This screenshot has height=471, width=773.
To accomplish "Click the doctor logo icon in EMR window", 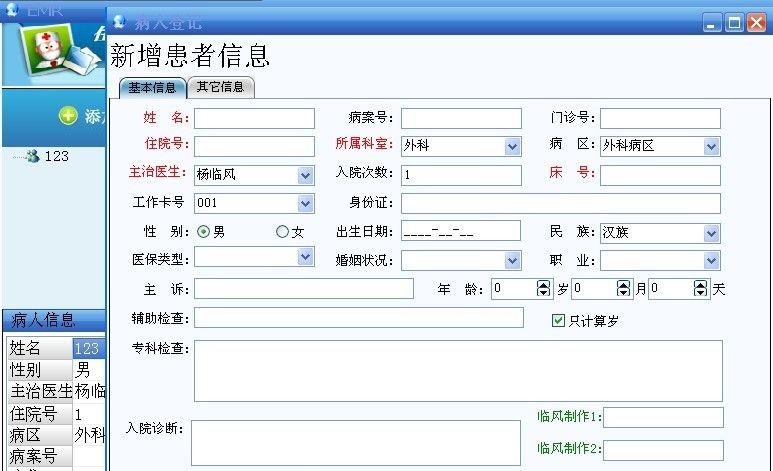I will (x=59, y=52).
